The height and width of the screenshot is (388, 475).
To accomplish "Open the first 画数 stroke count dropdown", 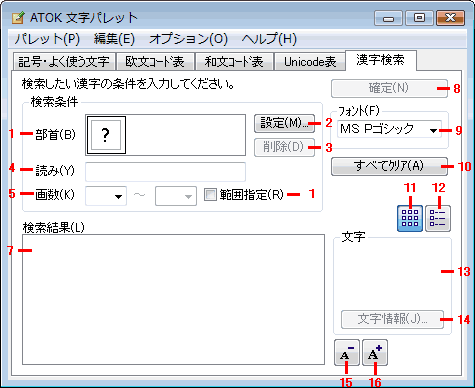I will tap(106, 196).
